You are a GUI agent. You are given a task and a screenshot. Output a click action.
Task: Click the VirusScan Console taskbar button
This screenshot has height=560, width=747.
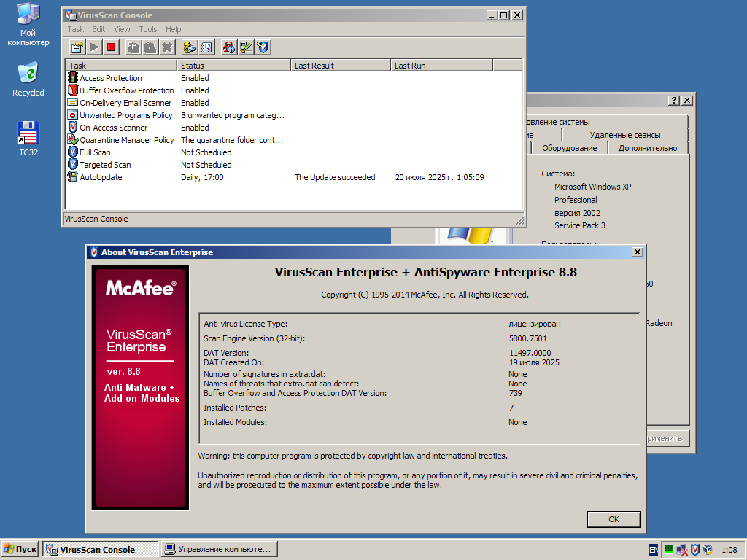(101, 550)
